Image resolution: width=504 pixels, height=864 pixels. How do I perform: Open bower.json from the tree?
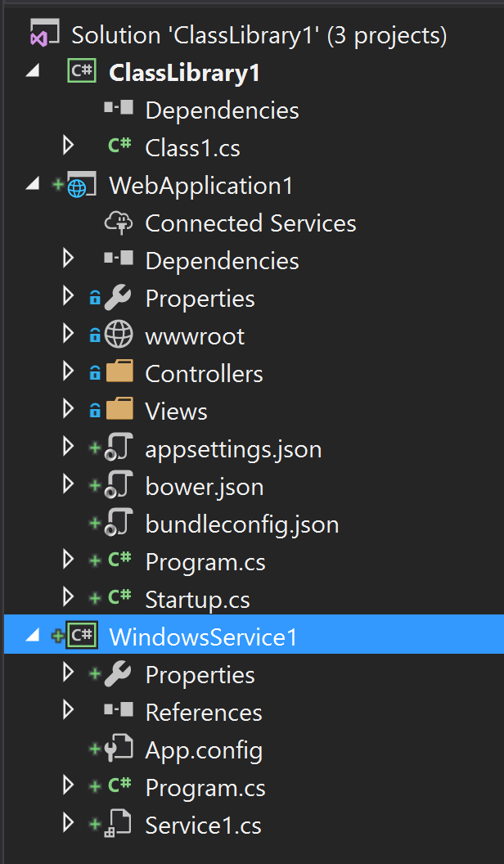204,484
